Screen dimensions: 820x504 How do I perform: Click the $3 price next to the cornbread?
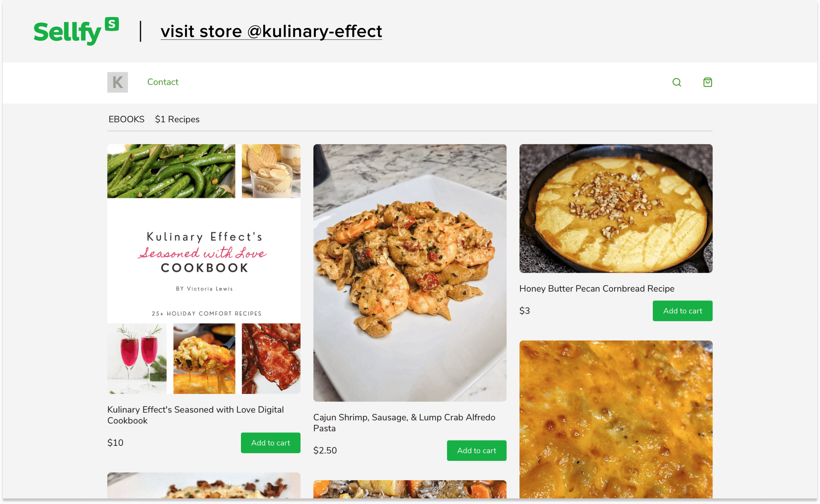(x=524, y=311)
